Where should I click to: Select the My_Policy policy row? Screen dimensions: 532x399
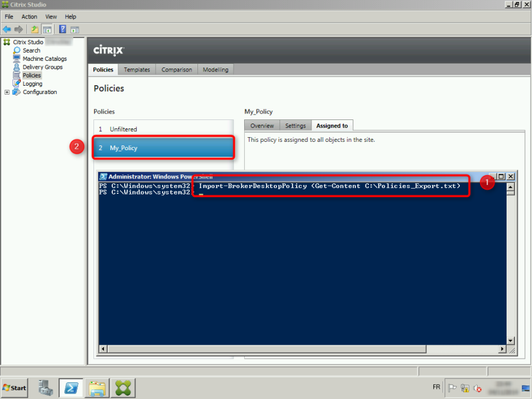tap(163, 148)
